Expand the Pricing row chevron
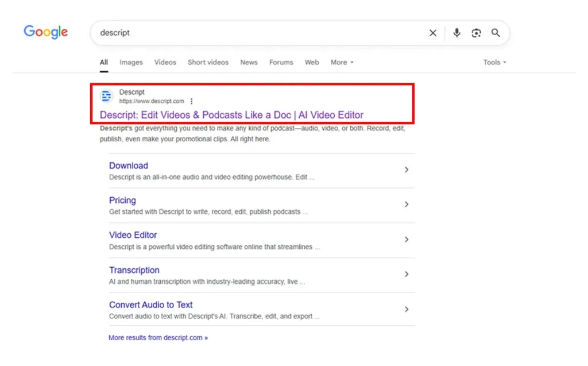 (x=407, y=205)
